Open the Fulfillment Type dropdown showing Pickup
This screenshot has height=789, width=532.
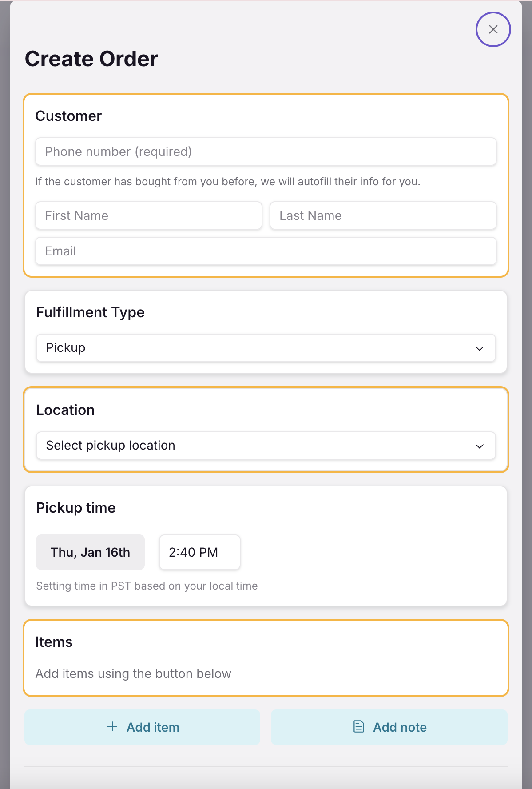(x=266, y=348)
